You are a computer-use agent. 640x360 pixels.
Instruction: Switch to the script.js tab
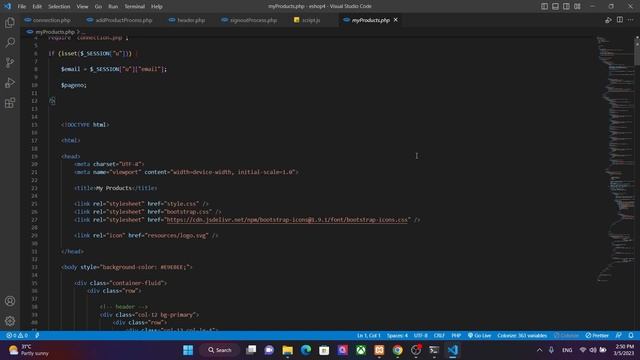[x=307, y=20]
